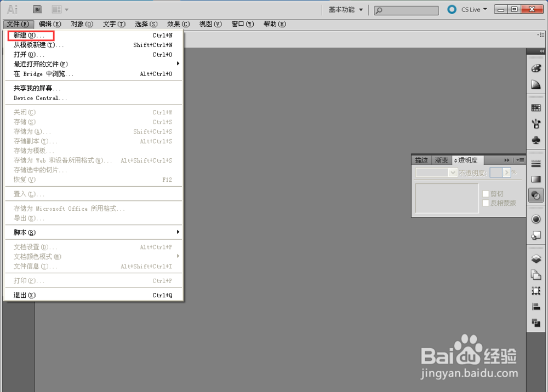Open the arrange documents layout icon
The image size is (548, 392).
tap(56, 9)
